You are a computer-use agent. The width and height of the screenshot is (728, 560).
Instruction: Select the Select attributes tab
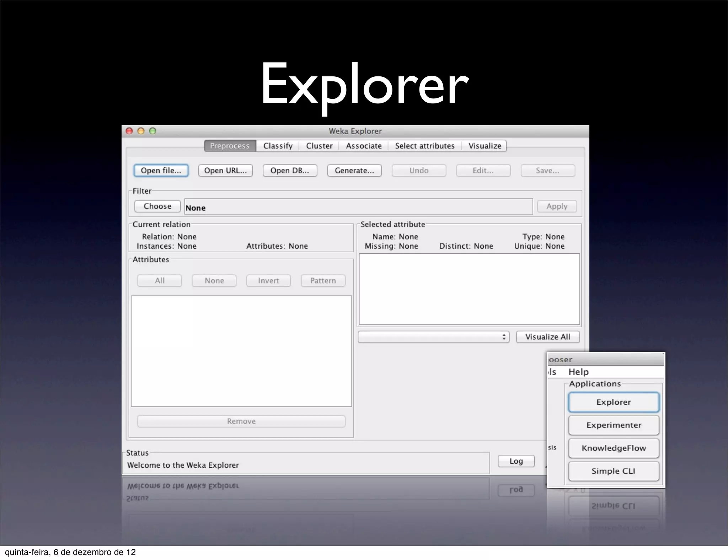tap(424, 146)
